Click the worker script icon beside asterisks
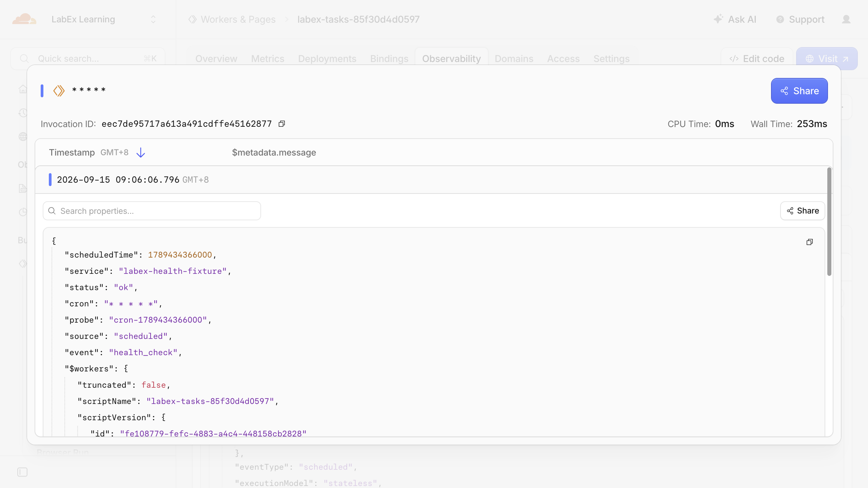This screenshot has height=488, width=868. [59, 91]
